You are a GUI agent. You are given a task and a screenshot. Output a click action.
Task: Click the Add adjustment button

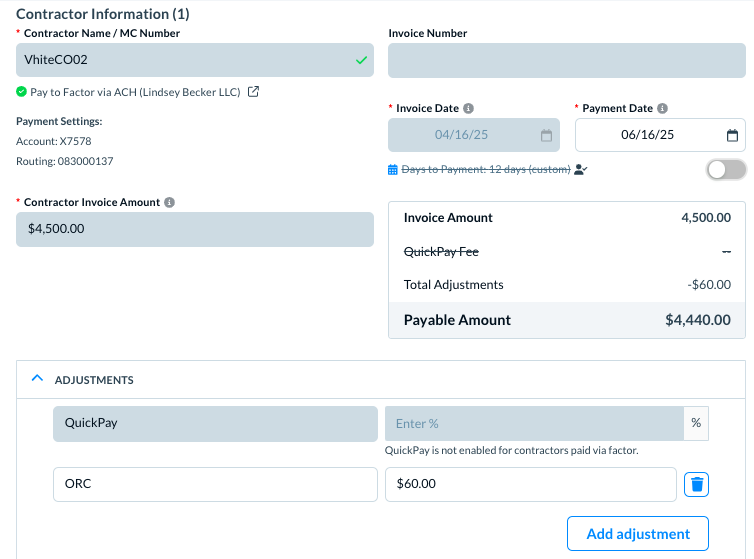click(637, 533)
